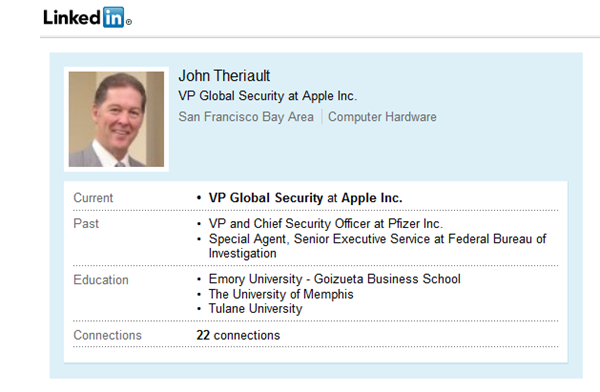Click the Past section label
Image resolution: width=600 pixels, height=392 pixels.
coord(86,223)
